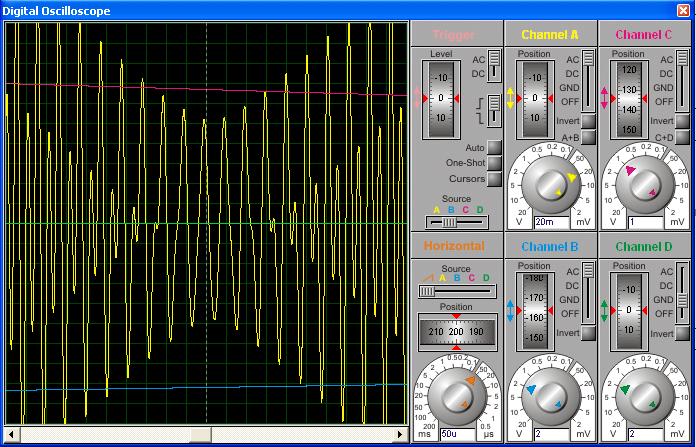The height and width of the screenshot is (447, 696).
Task: Click the Channel A 20m value field
Action: pyautogui.click(x=552, y=222)
